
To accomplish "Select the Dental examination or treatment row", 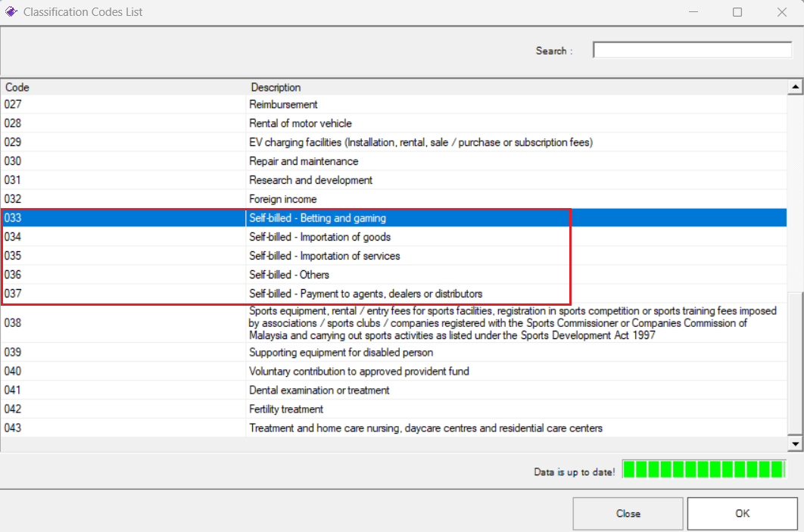I will (x=319, y=390).
